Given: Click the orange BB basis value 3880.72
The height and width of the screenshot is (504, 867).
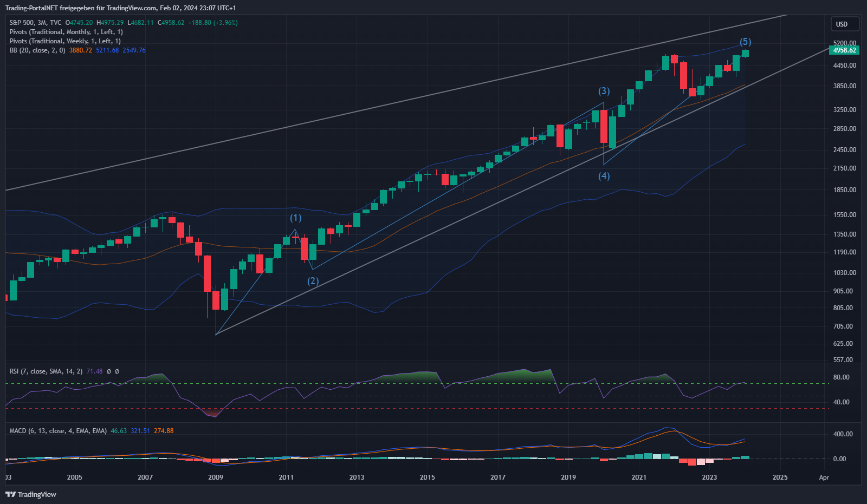Looking at the screenshot, I should click(x=81, y=50).
